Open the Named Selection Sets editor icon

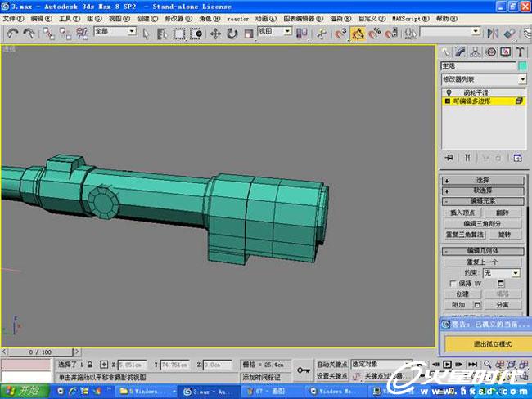pyautogui.click(x=410, y=34)
